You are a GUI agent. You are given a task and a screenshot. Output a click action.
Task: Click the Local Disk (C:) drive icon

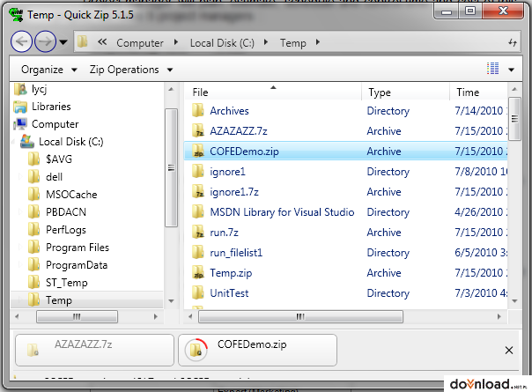click(27, 142)
